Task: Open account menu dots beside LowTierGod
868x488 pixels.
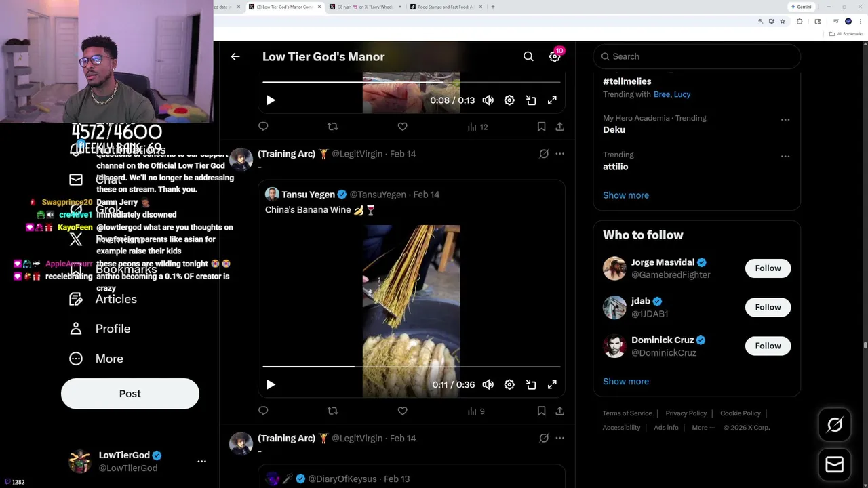Action: [x=201, y=461]
